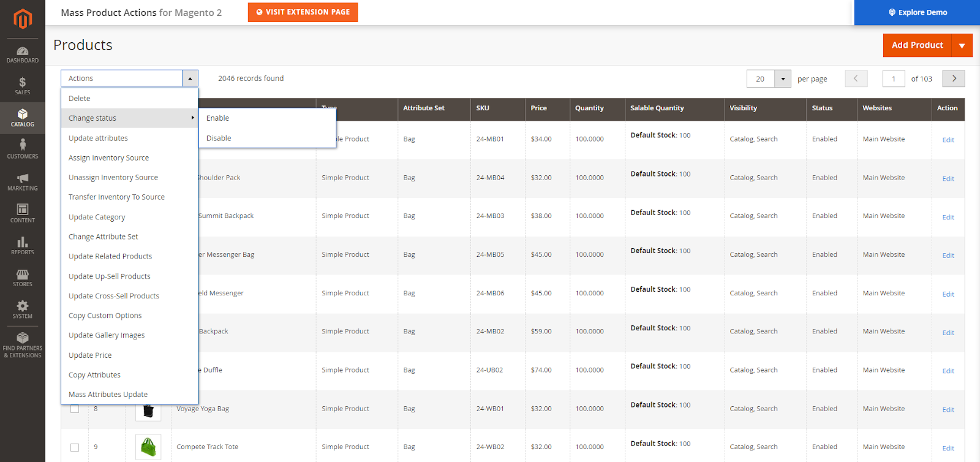
Task: Choose Update Gallery Images action
Action: pyautogui.click(x=129, y=335)
